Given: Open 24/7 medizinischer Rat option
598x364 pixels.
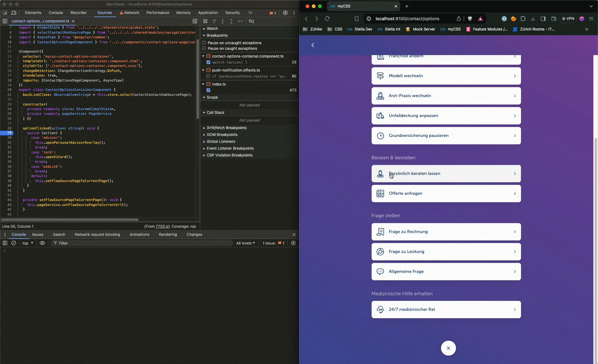Looking at the screenshot, I should pos(446,310).
